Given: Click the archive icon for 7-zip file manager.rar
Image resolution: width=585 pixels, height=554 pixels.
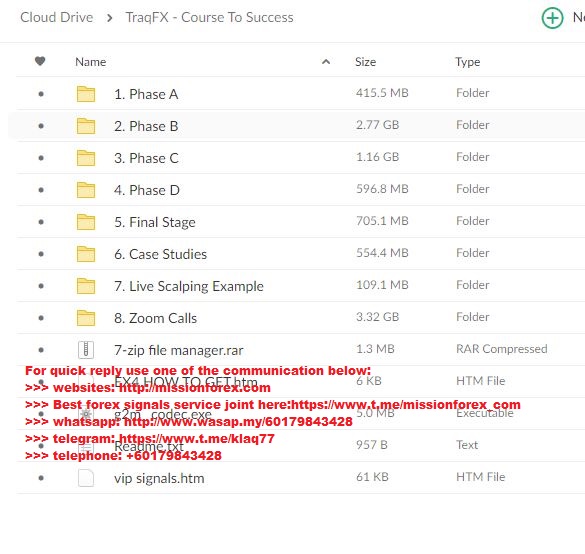Looking at the screenshot, I should [x=86, y=350].
